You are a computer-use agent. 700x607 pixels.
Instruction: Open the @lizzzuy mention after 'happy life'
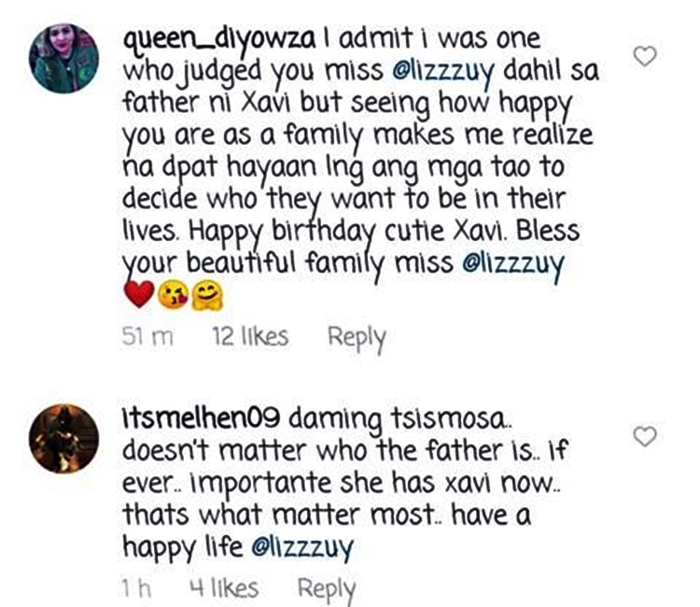coord(302,548)
